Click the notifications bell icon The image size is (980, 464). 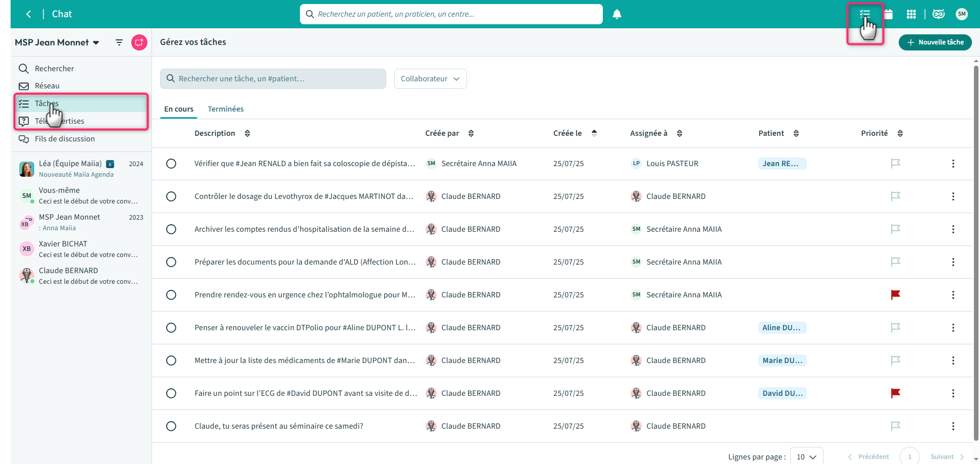pyautogui.click(x=616, y=14)
